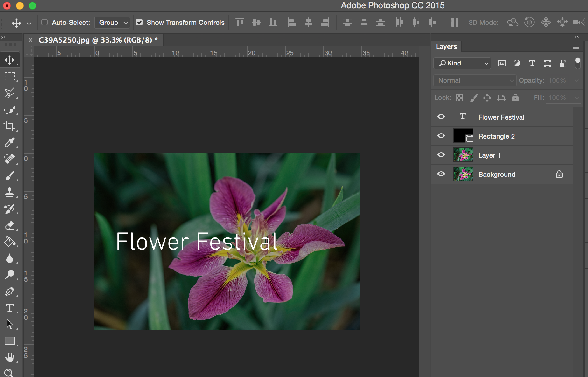The width and height of the screenshot is (588, 377).
Task: Open the Auto-Select Group dropdown
Action: coord(112,23)
